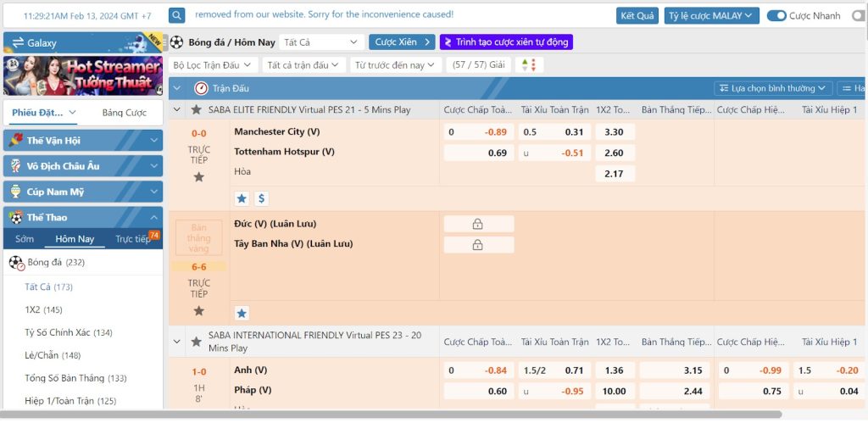
Task: Click the dollar sign button under Hòa
Action: [261, 198]
